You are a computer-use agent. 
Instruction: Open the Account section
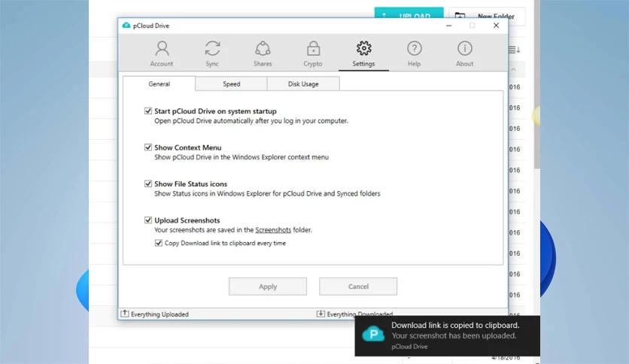[x=162, y=53]
